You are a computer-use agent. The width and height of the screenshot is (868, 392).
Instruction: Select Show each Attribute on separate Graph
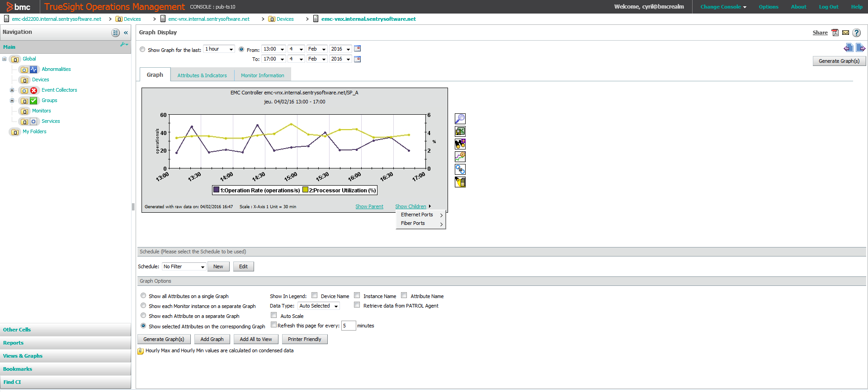143,316
